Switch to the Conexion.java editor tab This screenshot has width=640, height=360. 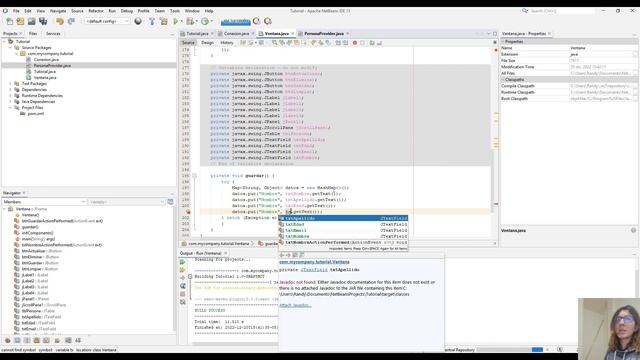pos(236,33)
